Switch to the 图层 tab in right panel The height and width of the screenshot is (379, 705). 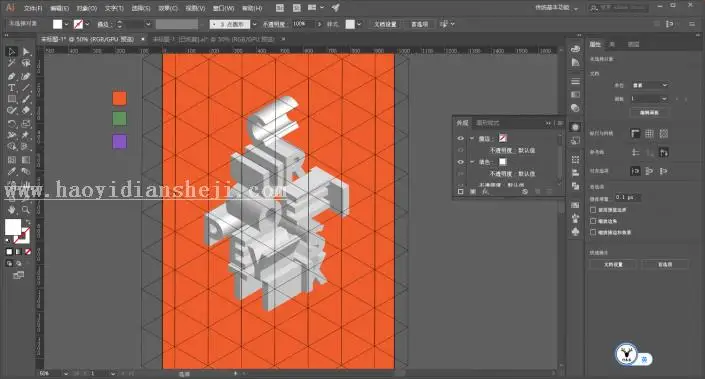pyautogui.click(x=634, y=45)
